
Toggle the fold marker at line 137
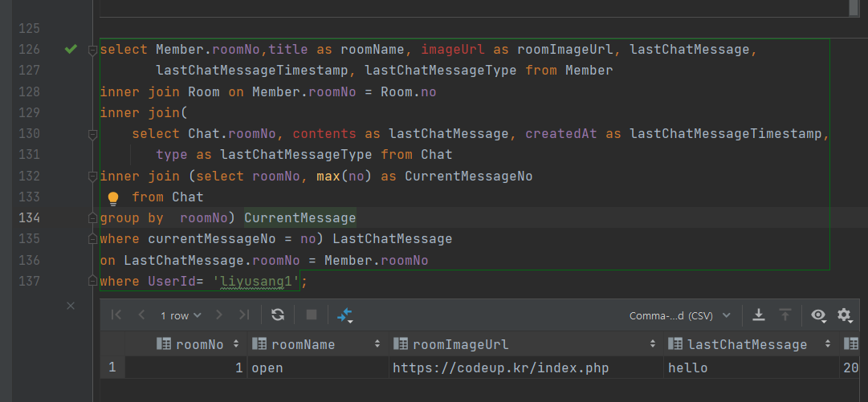click(x=92, y=282)
